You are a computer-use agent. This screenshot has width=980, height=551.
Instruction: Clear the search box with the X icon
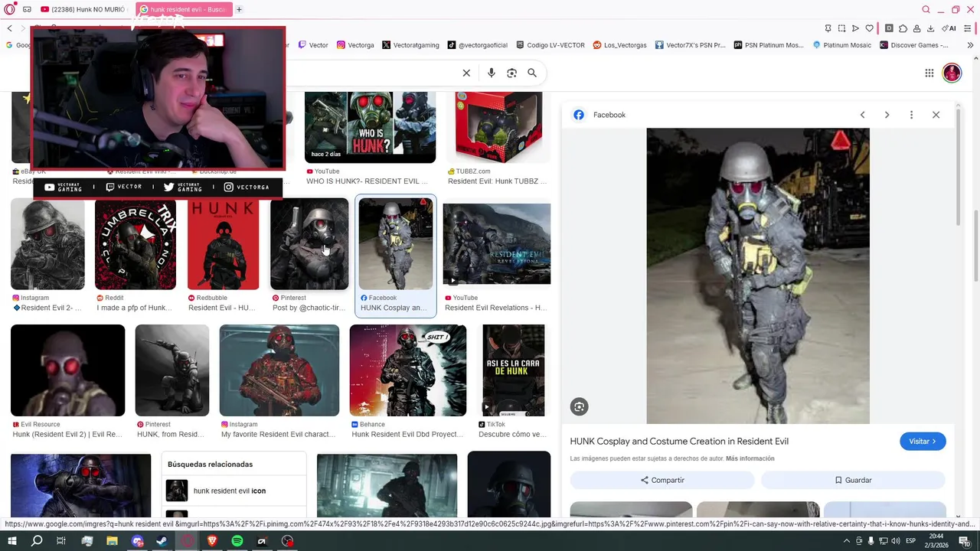coord(466,73)
